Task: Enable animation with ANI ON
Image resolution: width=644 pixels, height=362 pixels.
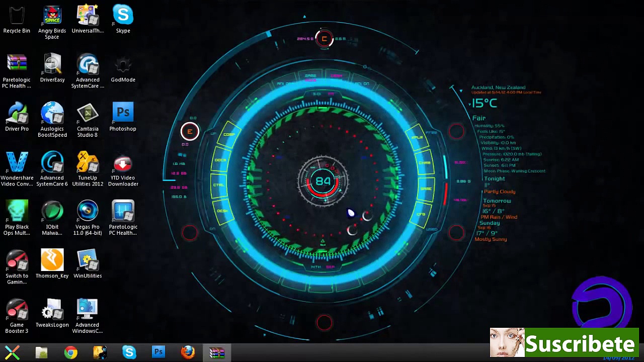Action: tap(362, 83)
